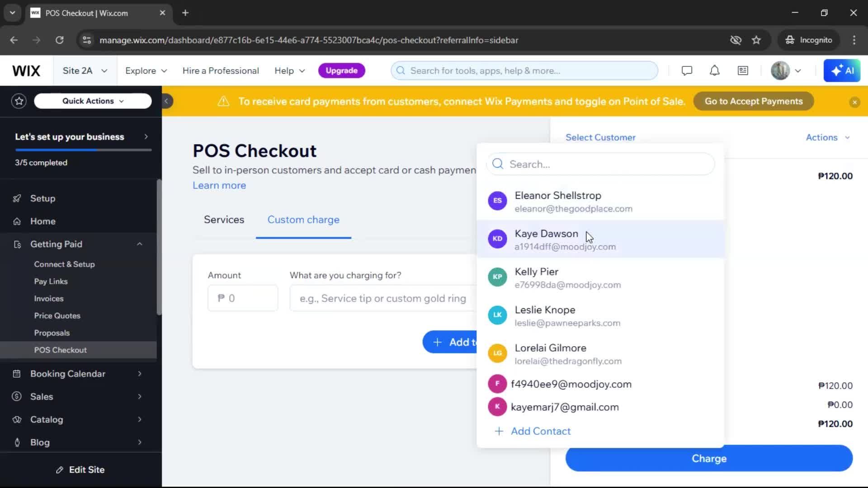Open the Actions dropdown in cart
Image resolution: width=868 pixels, height=488 pixels.
828,137
